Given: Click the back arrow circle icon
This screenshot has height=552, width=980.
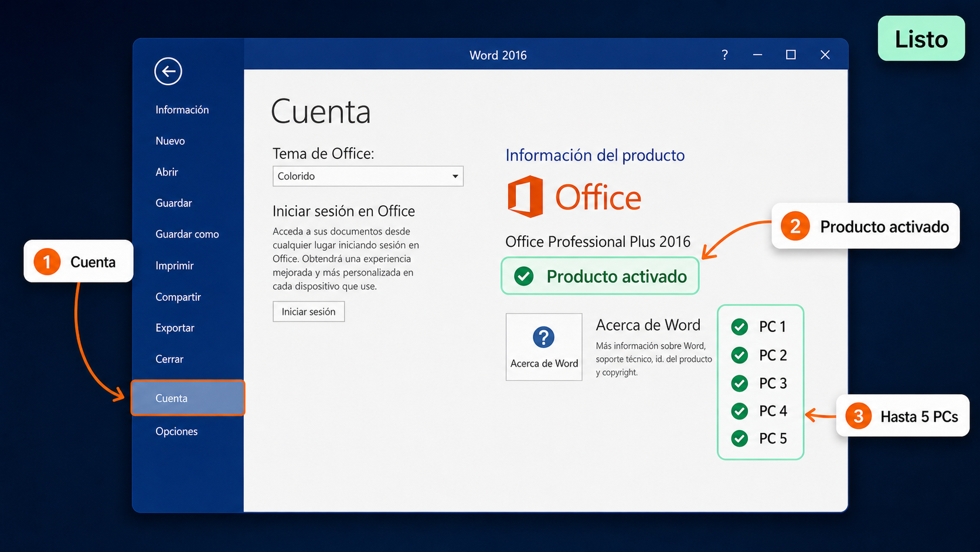Looking at the screenshot, I should point(168,72).
